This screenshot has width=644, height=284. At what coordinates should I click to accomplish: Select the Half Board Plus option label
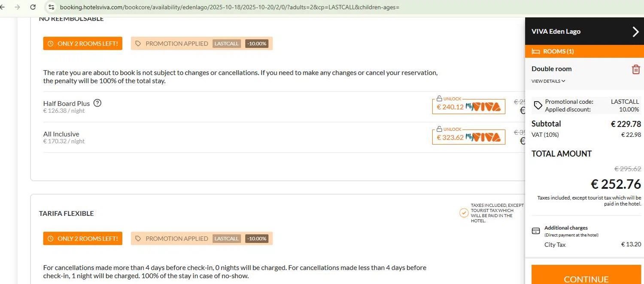(x=67, y=103)
